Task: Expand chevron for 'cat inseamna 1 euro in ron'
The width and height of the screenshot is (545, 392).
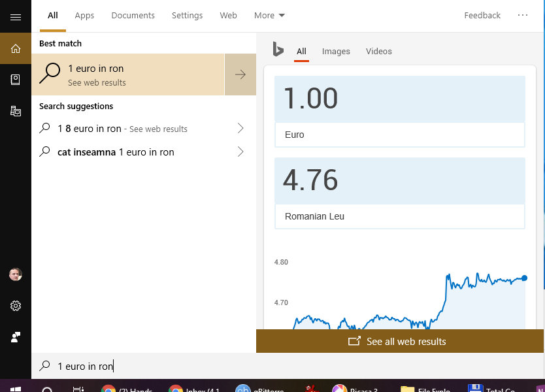Action: tap(240, 152)
